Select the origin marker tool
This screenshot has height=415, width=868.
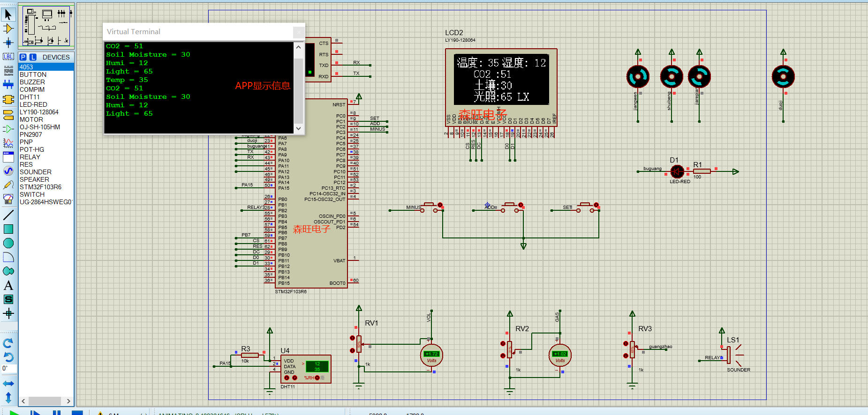click(x=8, y=313)
